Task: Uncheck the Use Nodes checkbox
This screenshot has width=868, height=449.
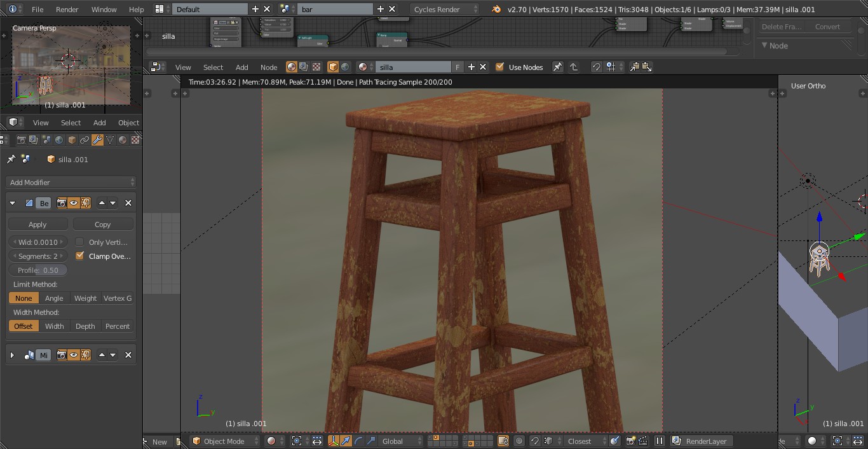Action: [499, 67]
